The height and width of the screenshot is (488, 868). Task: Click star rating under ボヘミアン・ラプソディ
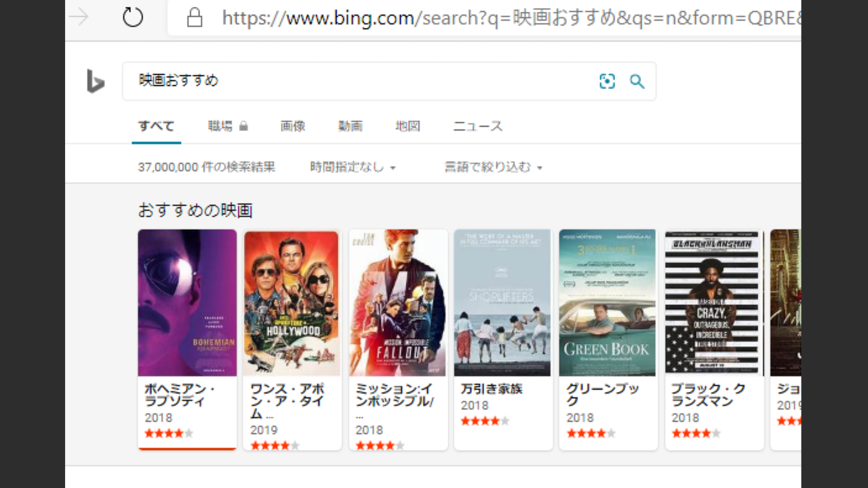click(169, 433)
